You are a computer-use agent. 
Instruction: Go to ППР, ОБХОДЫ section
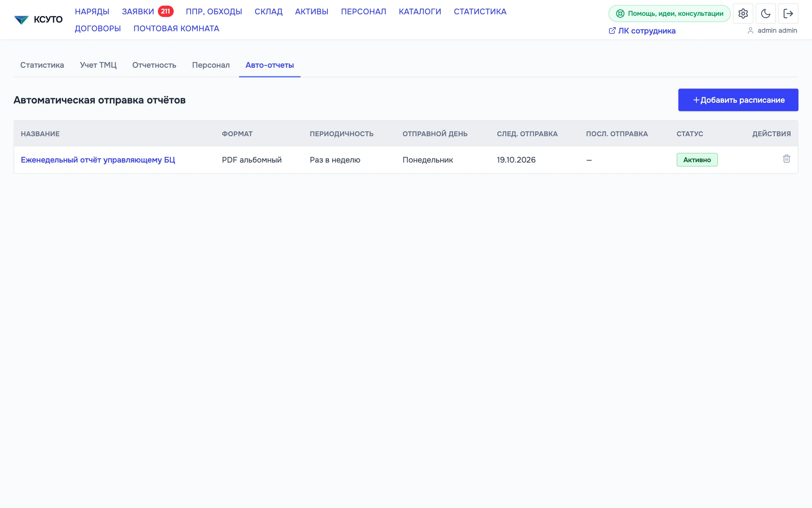click(x=214, y=12)
